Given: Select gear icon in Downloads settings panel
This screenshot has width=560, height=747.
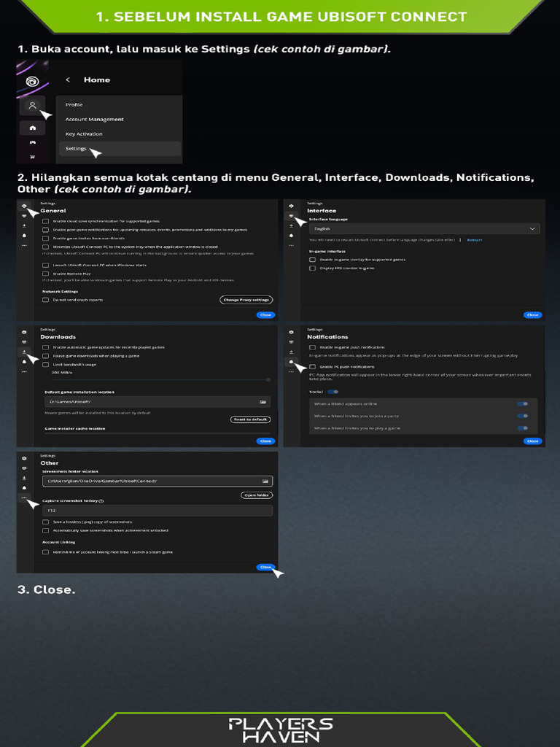Looking at the screenshot, I should pyautogui.click(x=24, y=332).
